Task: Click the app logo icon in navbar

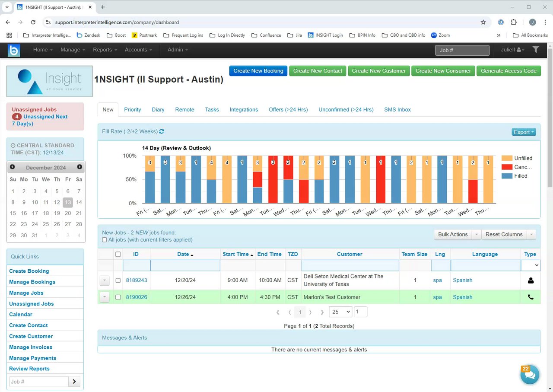Action: pos(14,50)
